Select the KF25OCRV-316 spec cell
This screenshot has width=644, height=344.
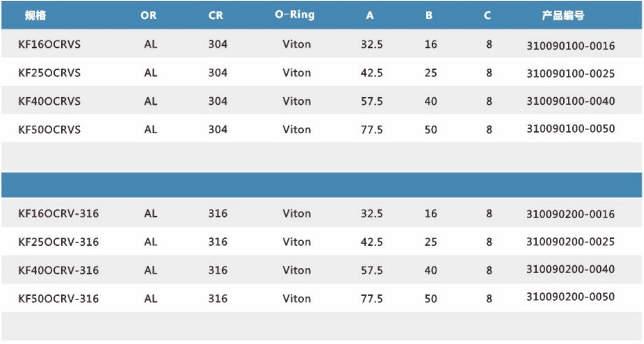click(58, 242)
